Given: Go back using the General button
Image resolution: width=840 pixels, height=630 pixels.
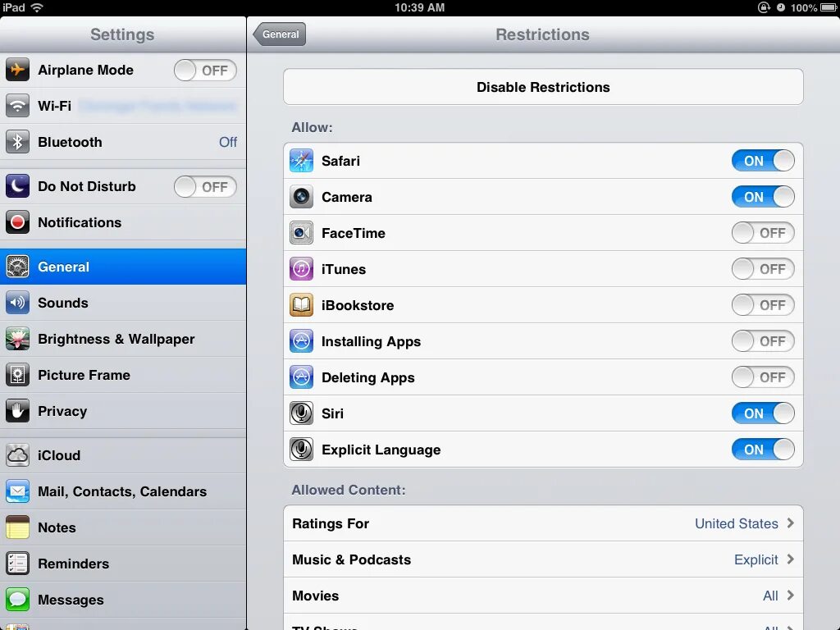Looking at the screenshot, I should [x=280, y=34].
